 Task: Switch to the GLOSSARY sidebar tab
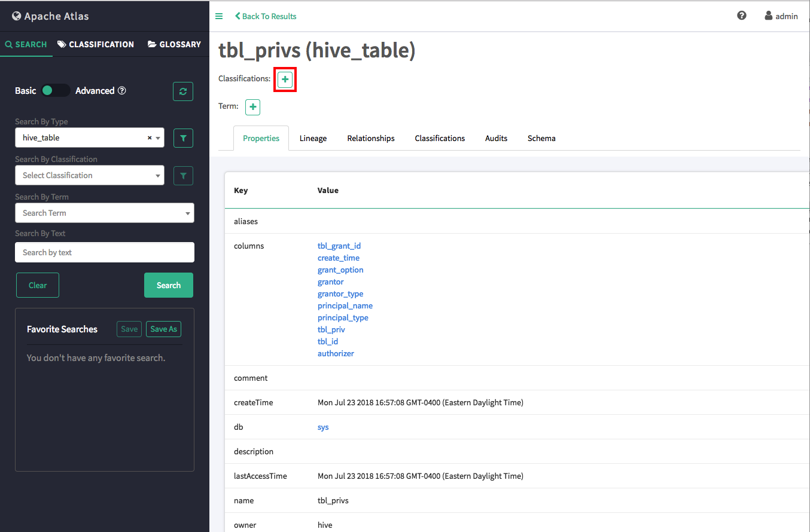(174, 44)
